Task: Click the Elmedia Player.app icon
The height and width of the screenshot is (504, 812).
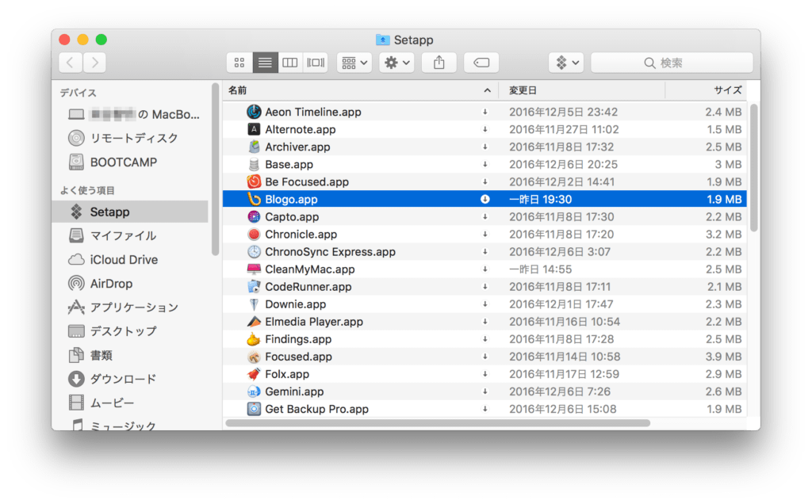Action: (254, 322)
